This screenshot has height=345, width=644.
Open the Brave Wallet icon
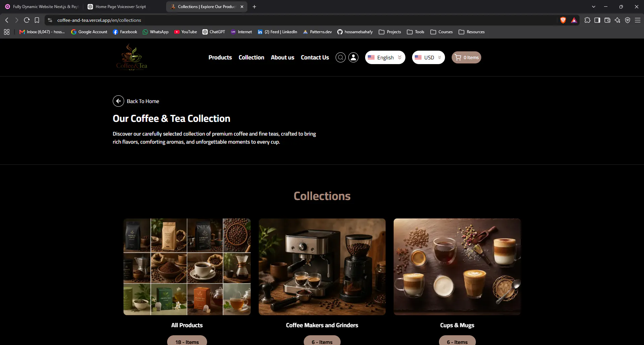tap(607, 20)
